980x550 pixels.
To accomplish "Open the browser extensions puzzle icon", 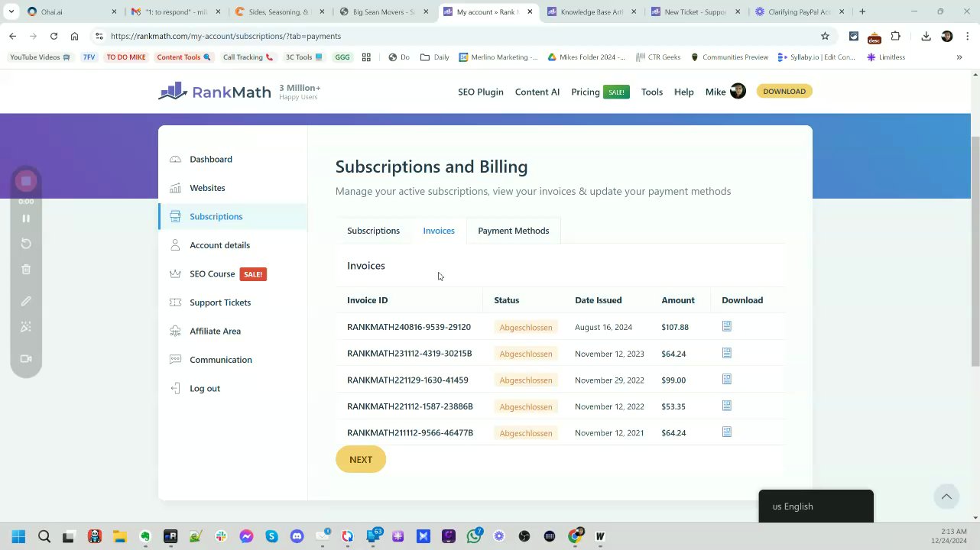I will [896, 36].
